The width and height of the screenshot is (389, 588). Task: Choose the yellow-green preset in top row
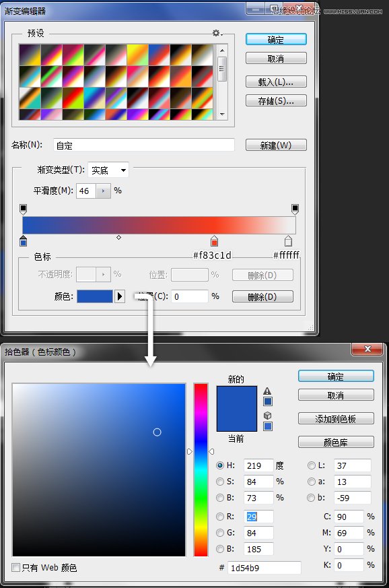(x=137, y=55)
